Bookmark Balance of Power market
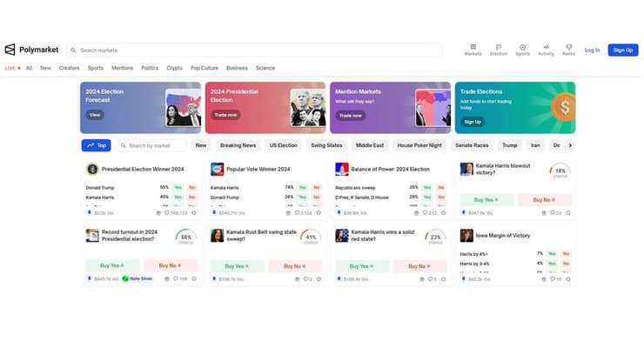The image size is (644, 362). pos(443,213)
